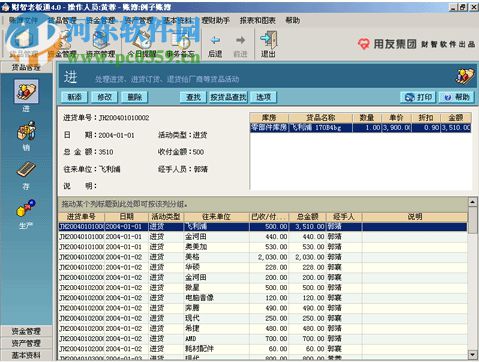The image size is (479, 362).
Task: Click the 折扣 column header in detail grid
Action: [426, 118]
